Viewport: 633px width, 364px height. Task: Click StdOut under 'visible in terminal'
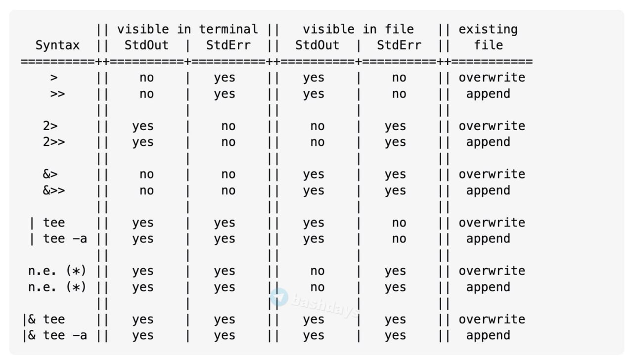(x=146, y=45)
